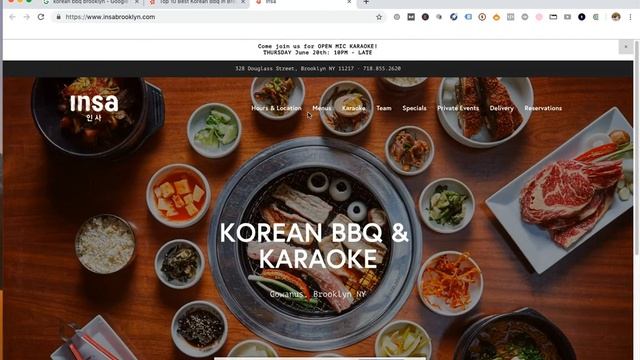This screenshot has width=640, height=360.
Task: Click the Insa logo
Action: [x=94, y=107]
